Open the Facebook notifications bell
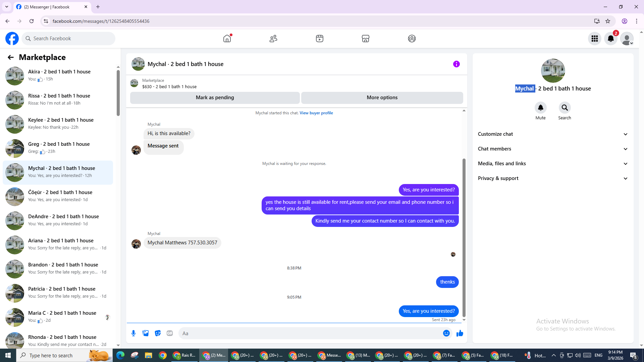 [610, 39]
